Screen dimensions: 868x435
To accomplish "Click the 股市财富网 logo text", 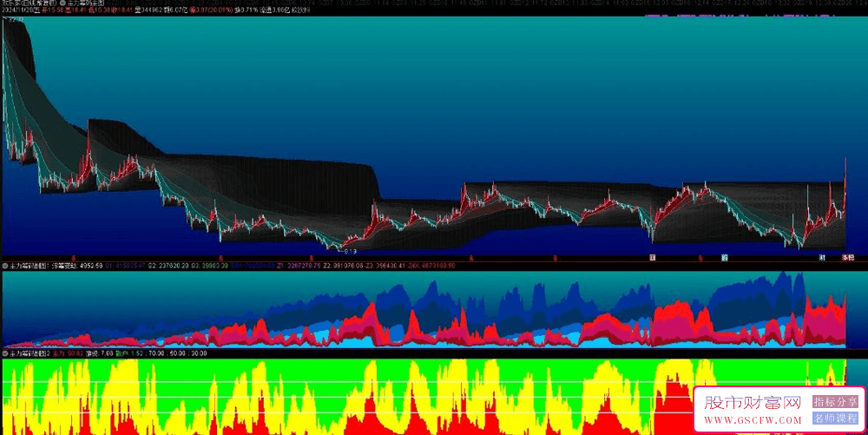I will click(752, 403).
